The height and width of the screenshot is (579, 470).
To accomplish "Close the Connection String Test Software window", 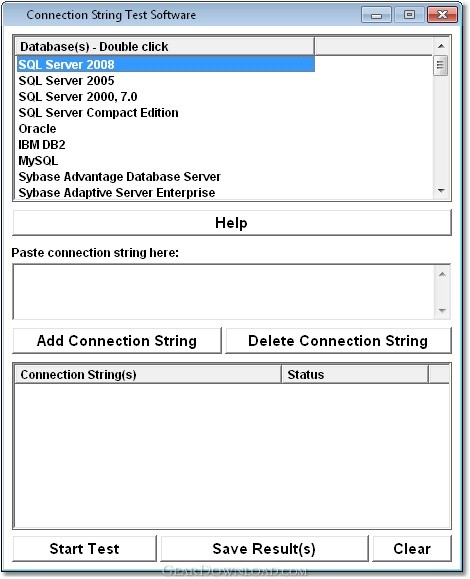I will [x=442, y=15].
